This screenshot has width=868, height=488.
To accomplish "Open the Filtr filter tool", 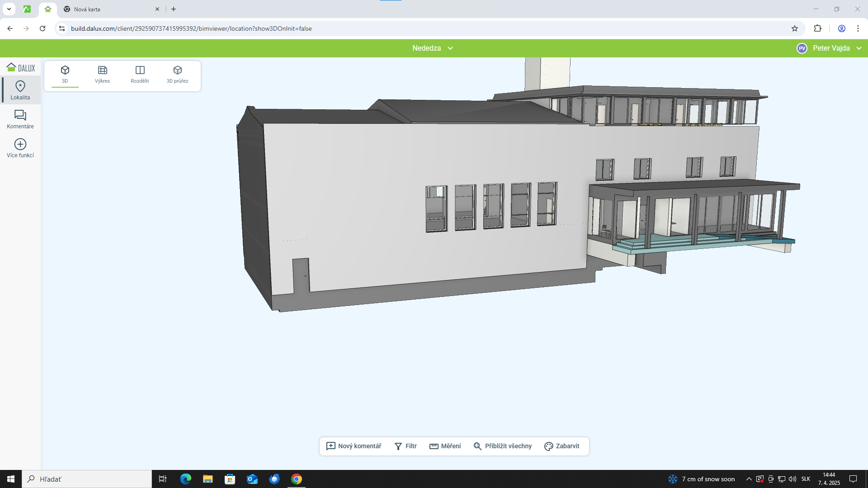I will coord(406,446).
